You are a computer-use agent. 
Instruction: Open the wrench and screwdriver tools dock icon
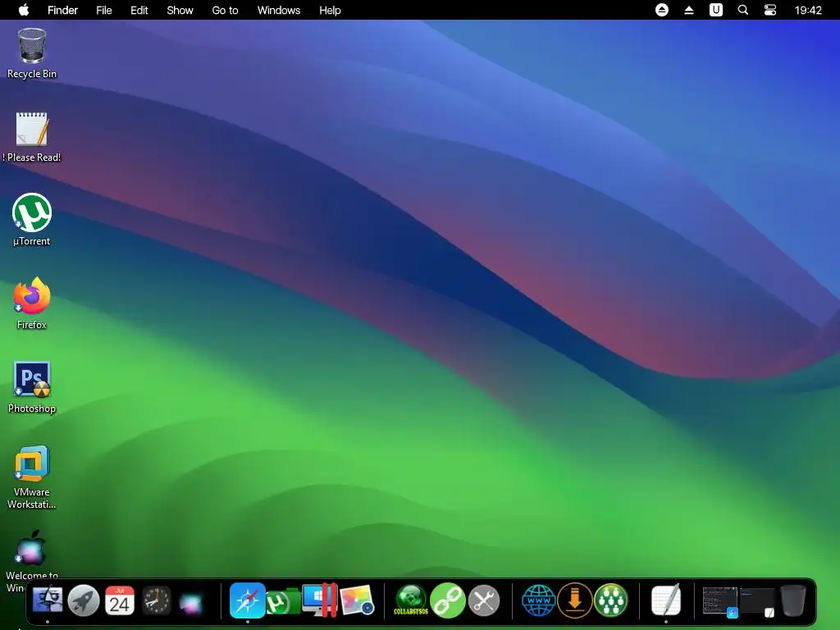tap(484, 600)
